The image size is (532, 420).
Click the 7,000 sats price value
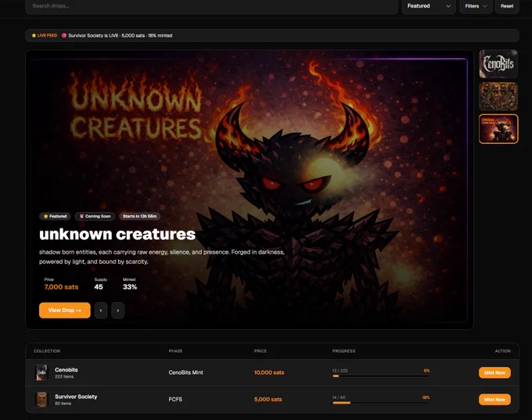point(61,287)
